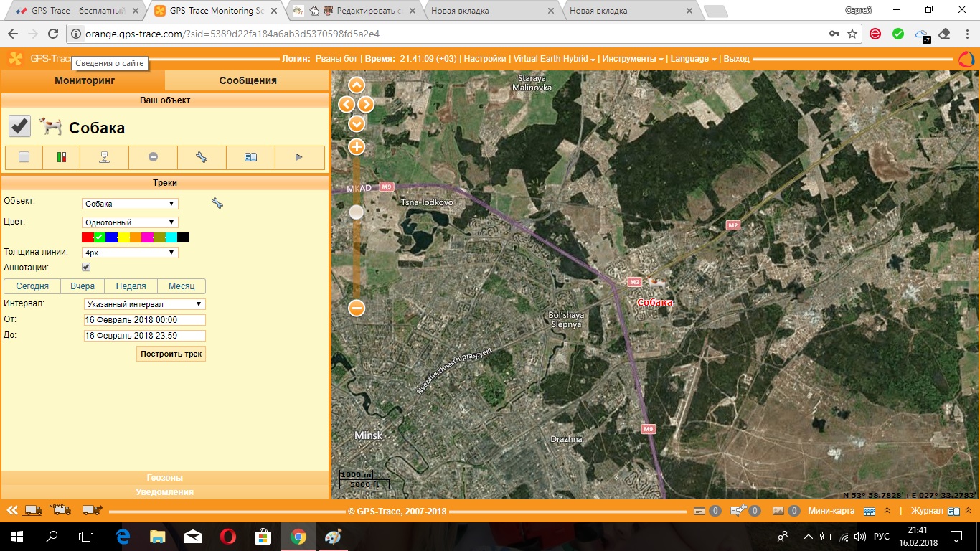The height and width of the screenshot is (551, 980).
Task: Zoom in with the map plus button
Action: [x=357, y=147]
